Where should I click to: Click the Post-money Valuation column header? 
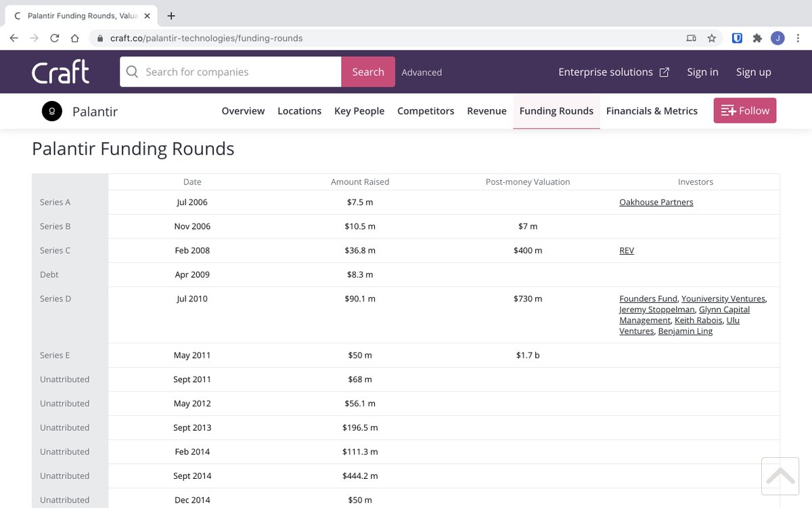coord(528,182)
